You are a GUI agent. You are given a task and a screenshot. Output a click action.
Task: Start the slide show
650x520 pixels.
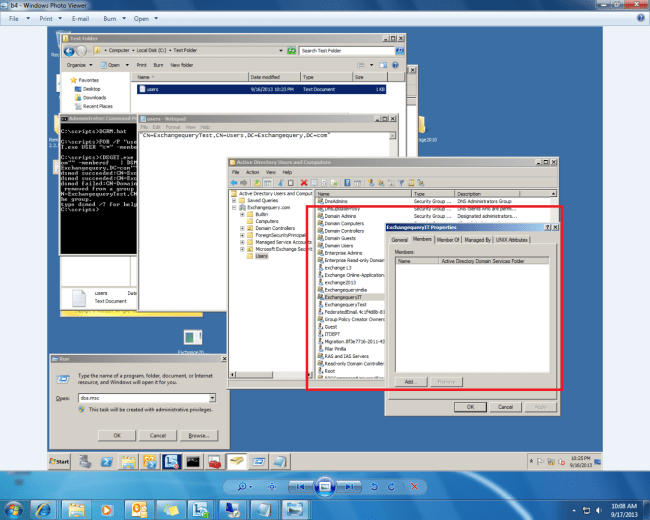point(325,485)
